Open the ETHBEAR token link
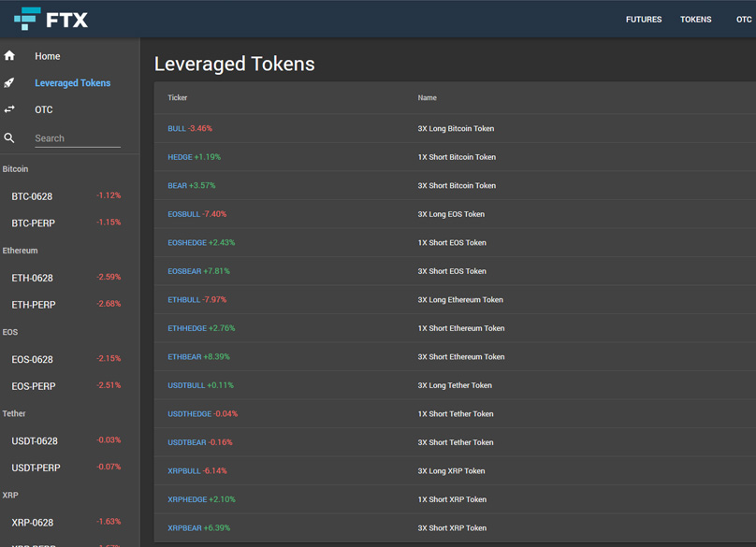 click(x=184, y=357)
